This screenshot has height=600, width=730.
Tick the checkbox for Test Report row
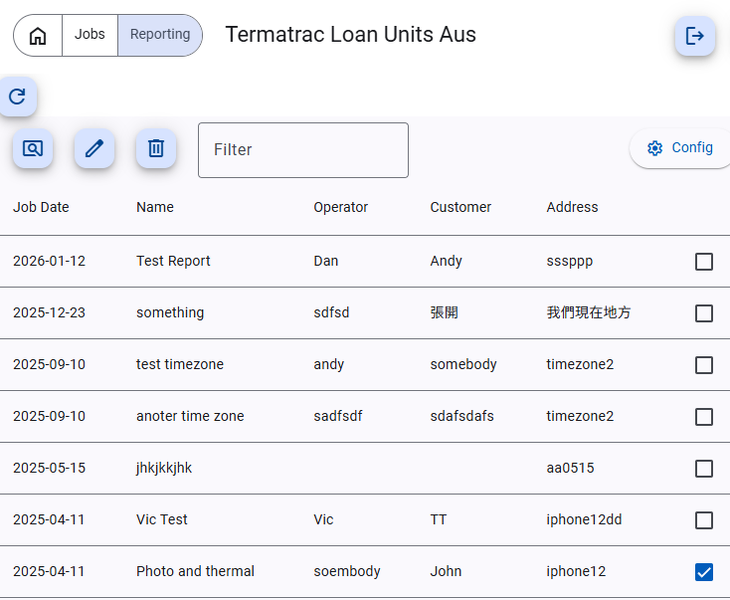704,262
